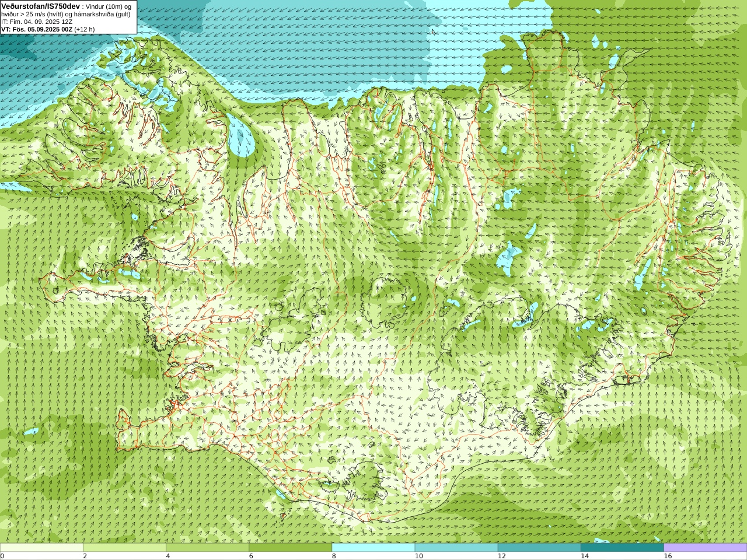Click the '2' tick label on the scale

coord(85,556)
